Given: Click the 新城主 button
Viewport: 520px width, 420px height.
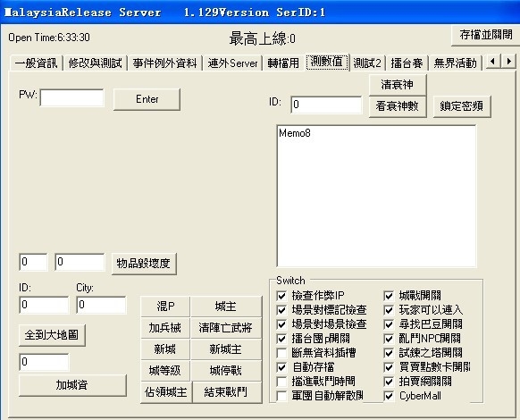Looking at the screenshot, I should point(226,349).
